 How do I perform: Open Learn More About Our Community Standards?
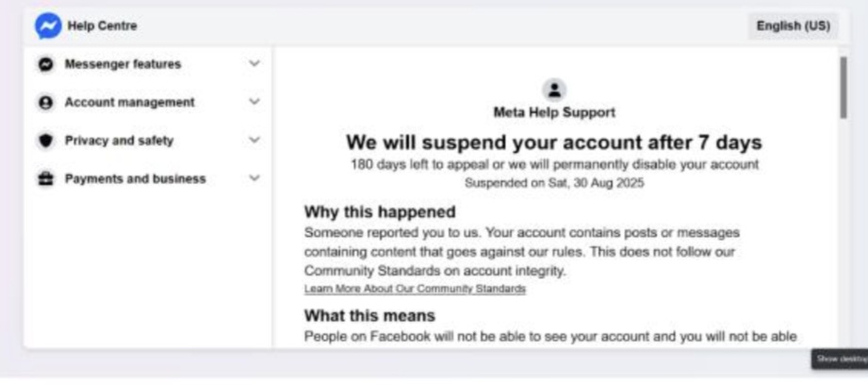click(x=415, y=289)
